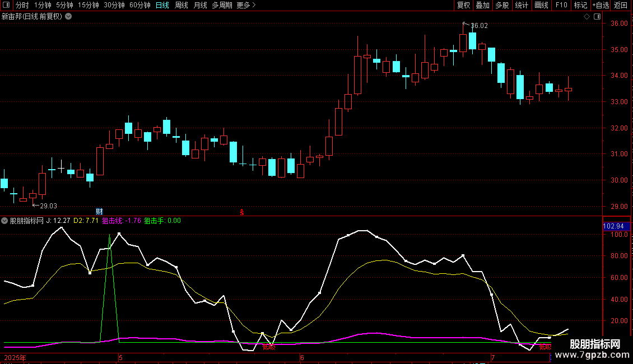Click the 29.03 low price label
Viewport: 633px width, 364px height.
click(x=48, y=206)
